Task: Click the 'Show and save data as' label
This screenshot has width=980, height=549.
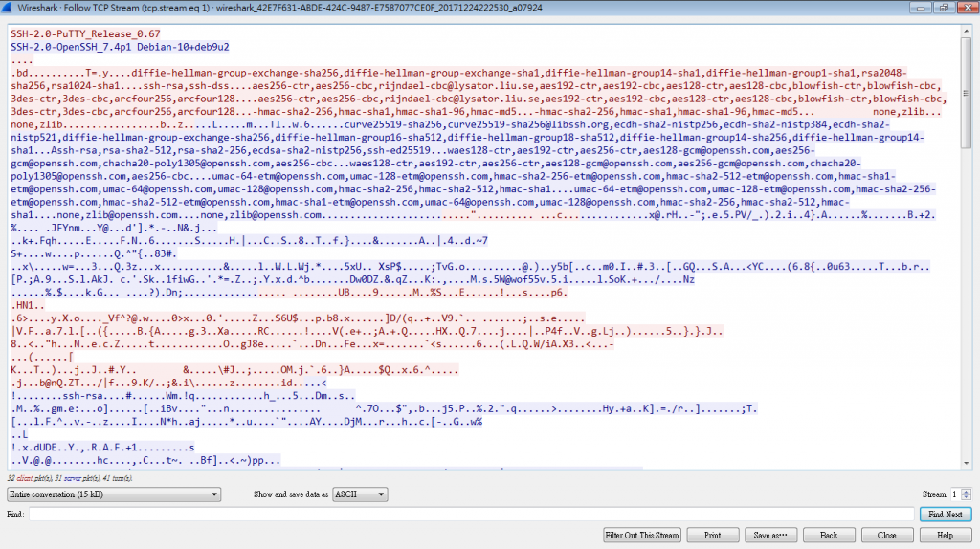Action: (x=291, y=494)
